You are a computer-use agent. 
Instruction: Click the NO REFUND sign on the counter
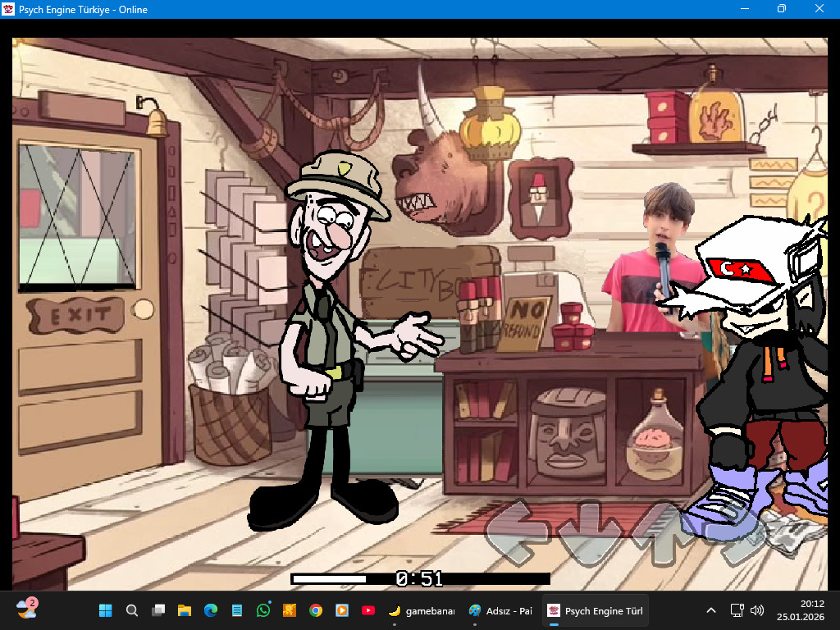(524, 323)
